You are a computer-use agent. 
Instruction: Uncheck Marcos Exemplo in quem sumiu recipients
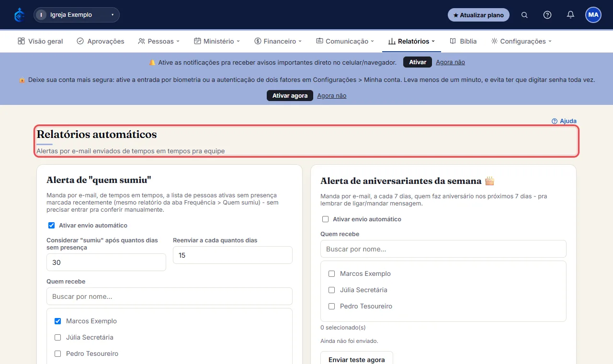58,321
